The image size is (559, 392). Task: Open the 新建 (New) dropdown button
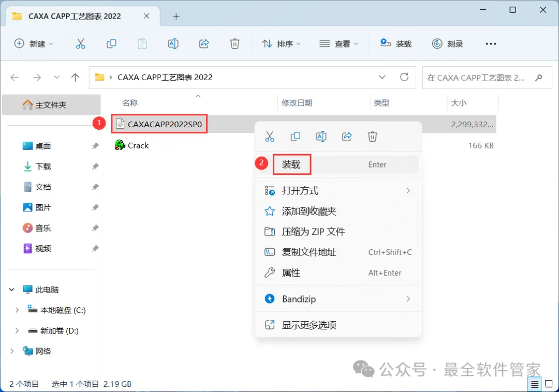pos(34,44)
